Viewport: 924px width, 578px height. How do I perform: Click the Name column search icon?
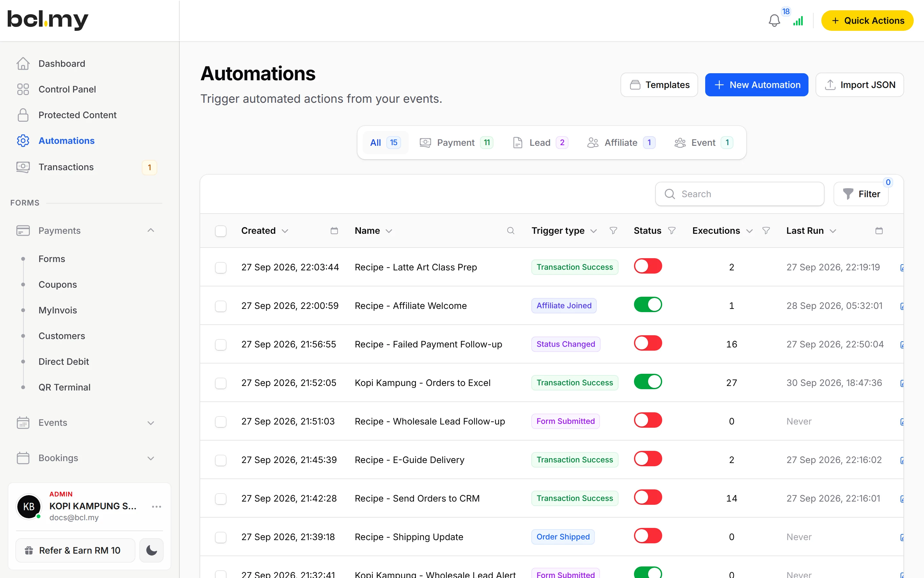tap(510, 231)
